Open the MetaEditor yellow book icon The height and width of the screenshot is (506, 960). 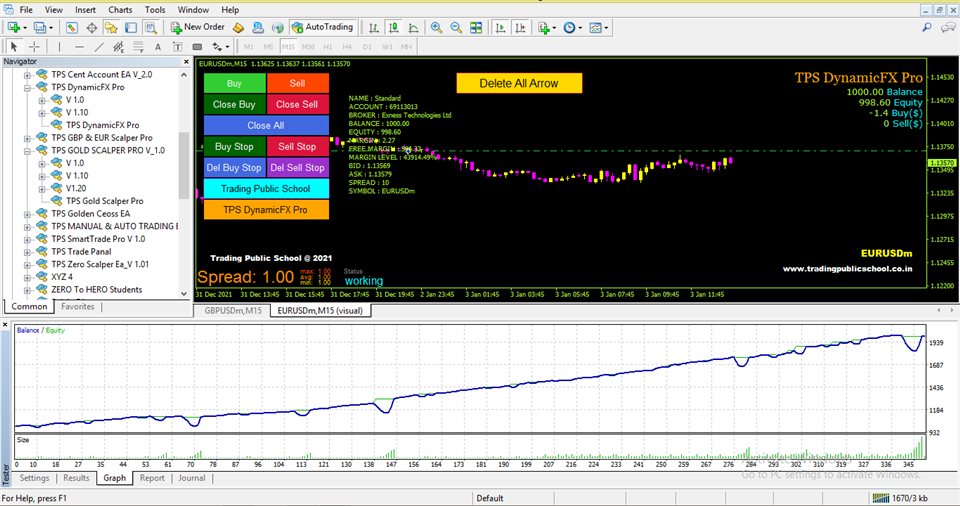[x=239, y=28]
